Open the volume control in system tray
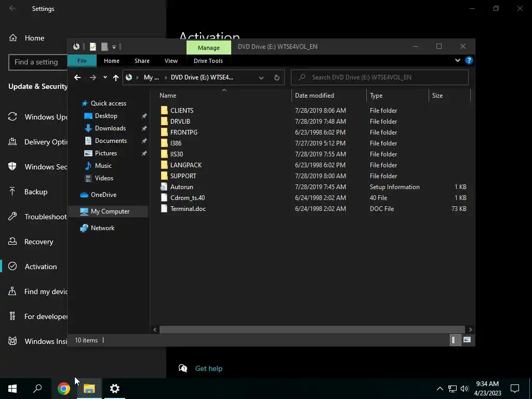This screenshot has width=532, height=399. click(x=464, y=389)
